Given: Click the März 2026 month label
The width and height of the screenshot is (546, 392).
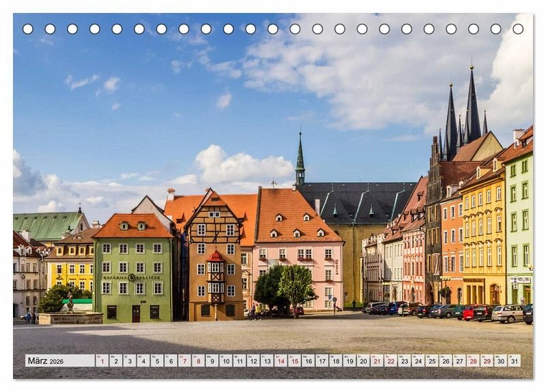Looking at the screenshot, I should point(45,361).
